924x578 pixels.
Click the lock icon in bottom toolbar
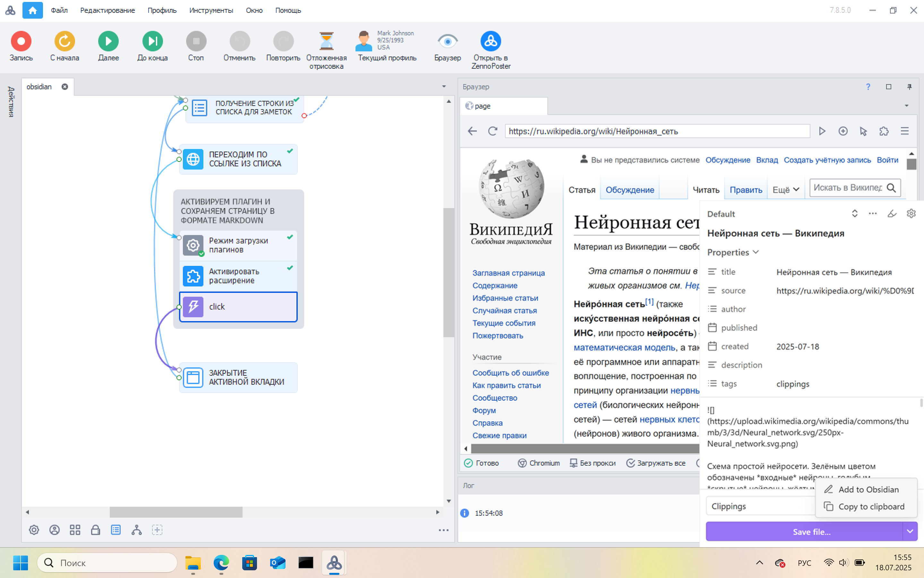coord(96,530)
